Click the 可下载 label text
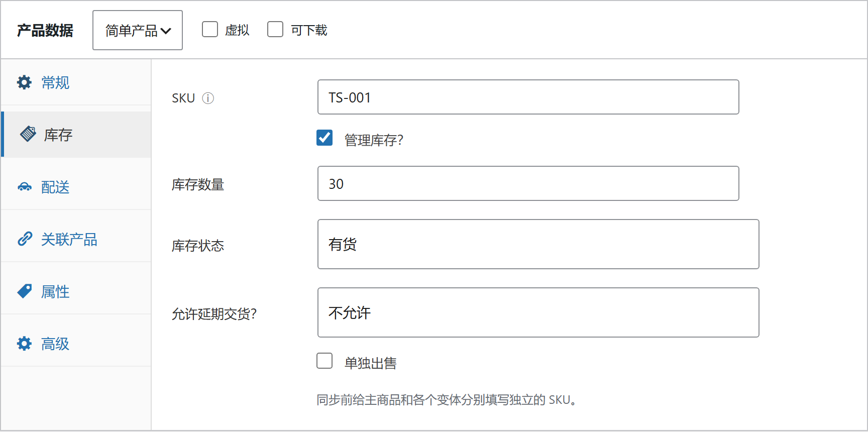The height and width of the screenshot is (432, 868). 309,31
